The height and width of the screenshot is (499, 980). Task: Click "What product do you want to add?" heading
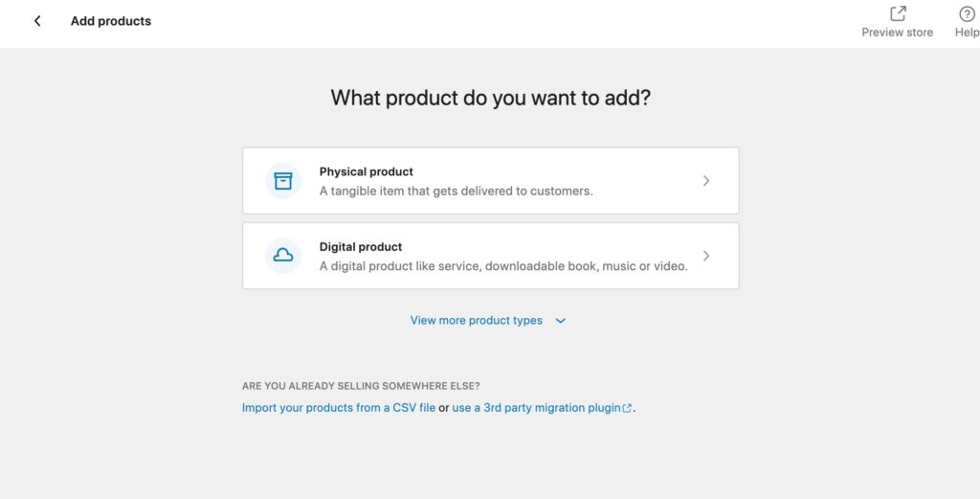point(490,98)
